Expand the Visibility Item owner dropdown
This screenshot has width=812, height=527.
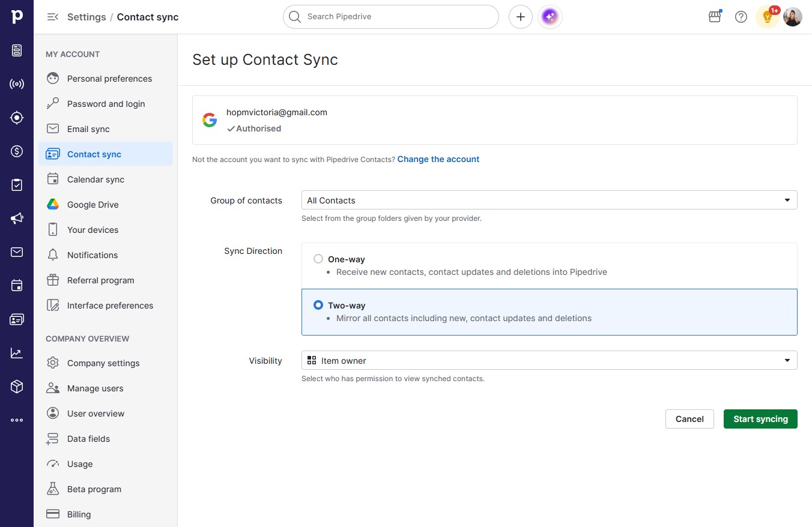tap(550, 360)
